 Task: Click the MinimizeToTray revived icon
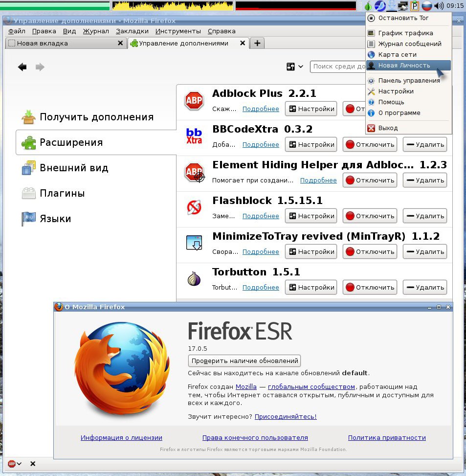(x=194, y=243)
